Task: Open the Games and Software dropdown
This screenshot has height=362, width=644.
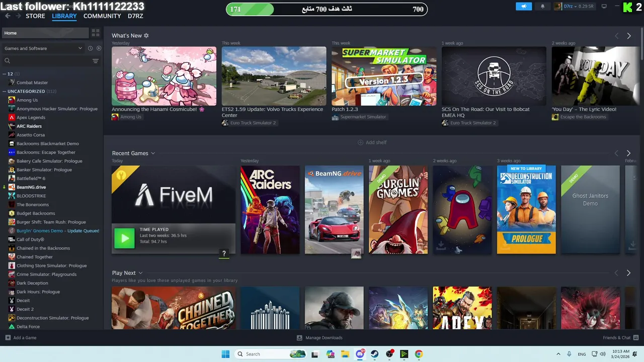Action: [x=43, y=48]
